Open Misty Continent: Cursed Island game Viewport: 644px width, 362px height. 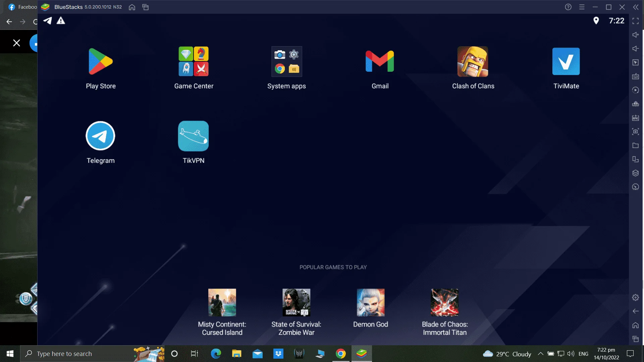click(x=222, y=302)
